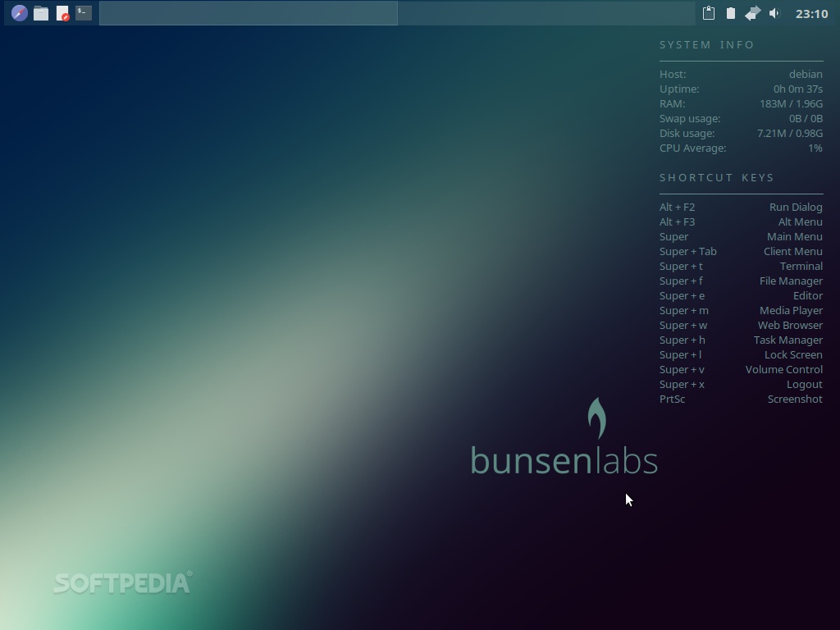Click the Logout shortcut entry
Image resolution: width=840 pixels, height=630 pixels.
point(804,385)
